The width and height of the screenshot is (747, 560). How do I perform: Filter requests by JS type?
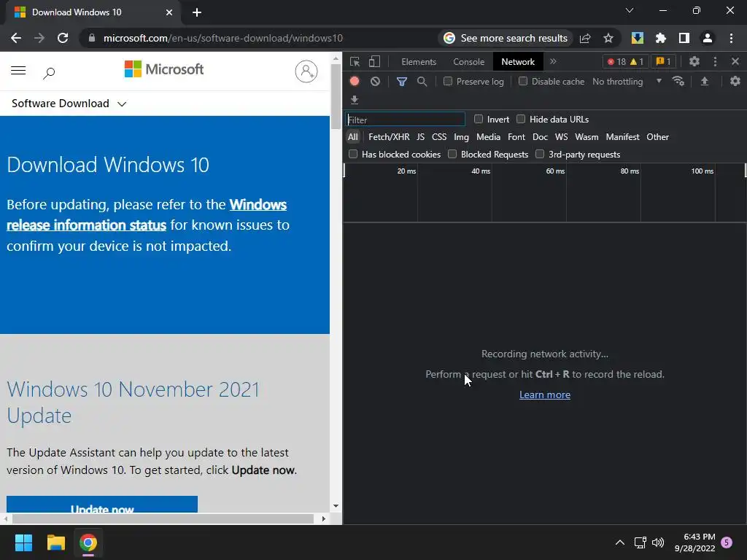click(x=420, y=136)
